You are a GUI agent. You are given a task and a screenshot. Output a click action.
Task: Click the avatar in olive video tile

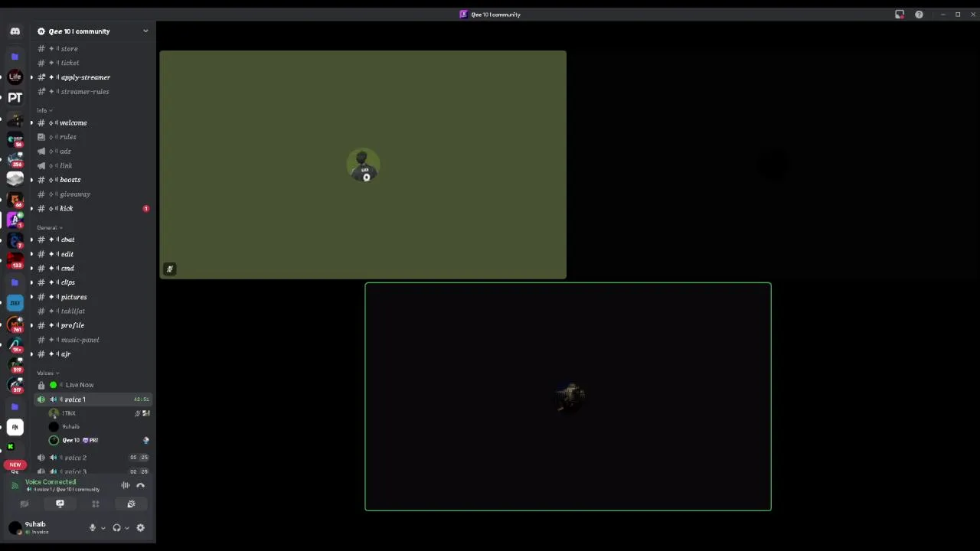click(363, 166)
